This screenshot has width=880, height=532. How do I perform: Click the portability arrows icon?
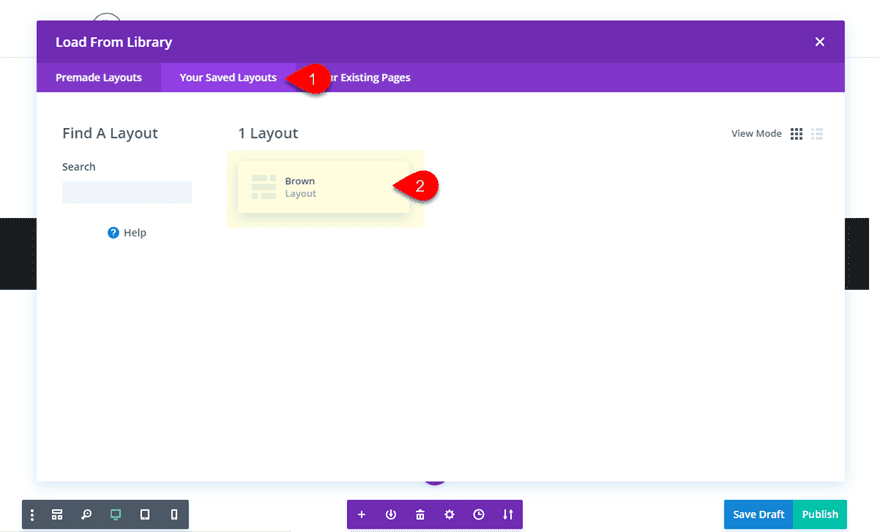pos(508,515)
